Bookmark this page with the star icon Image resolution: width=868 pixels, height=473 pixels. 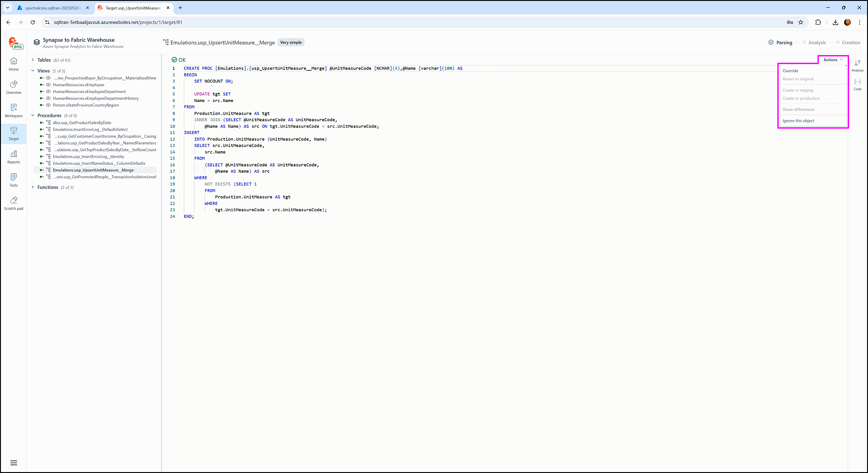pyautogui.click(x=801, y=22)
